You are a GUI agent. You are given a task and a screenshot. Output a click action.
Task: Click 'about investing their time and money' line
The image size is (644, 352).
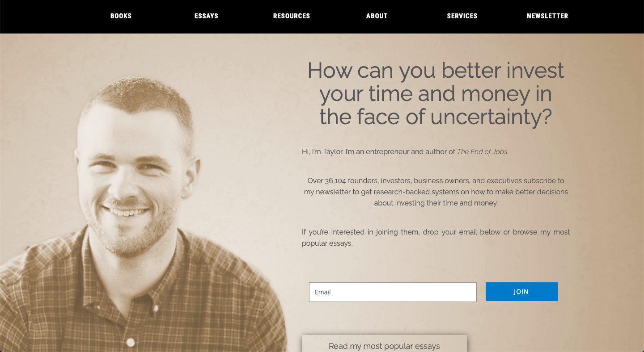[436, 203]
